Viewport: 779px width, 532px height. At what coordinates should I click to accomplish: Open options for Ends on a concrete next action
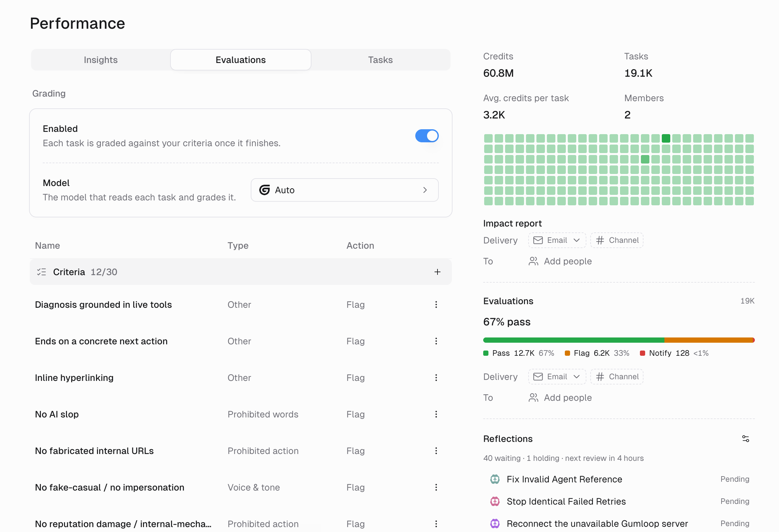click(436, 341)
